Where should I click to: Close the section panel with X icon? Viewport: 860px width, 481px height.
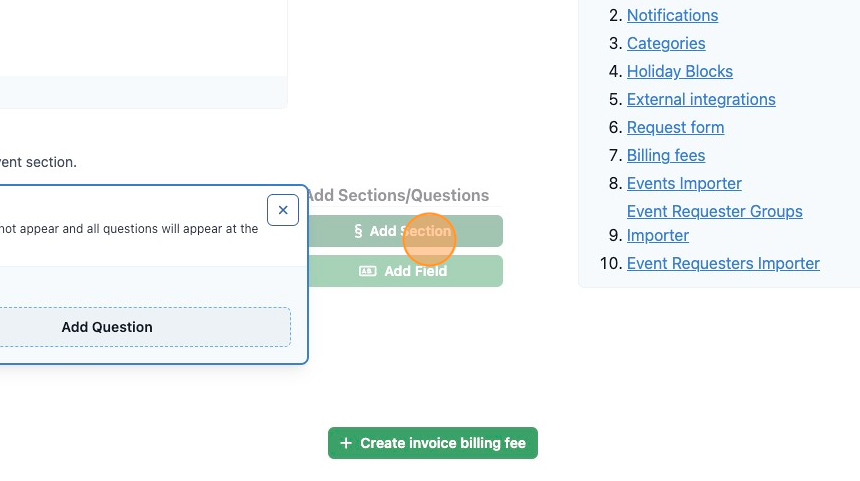click(x=283, y=210)
